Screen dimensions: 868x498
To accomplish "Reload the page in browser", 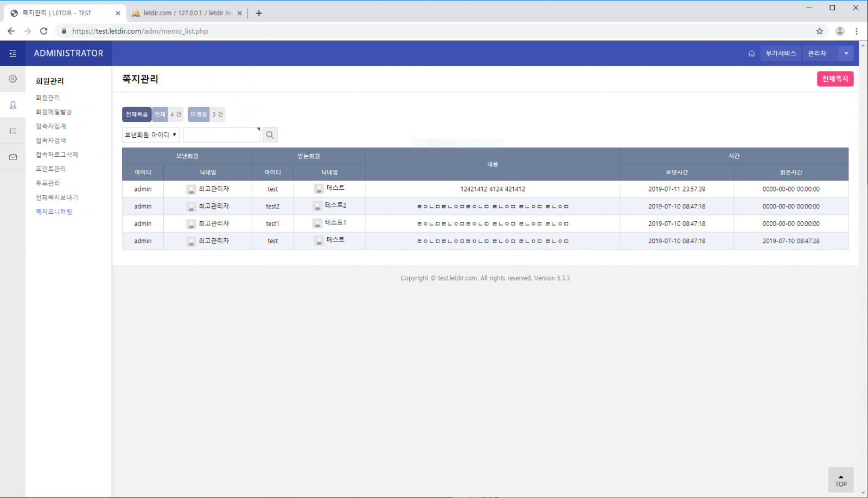I will click(44, 31).
